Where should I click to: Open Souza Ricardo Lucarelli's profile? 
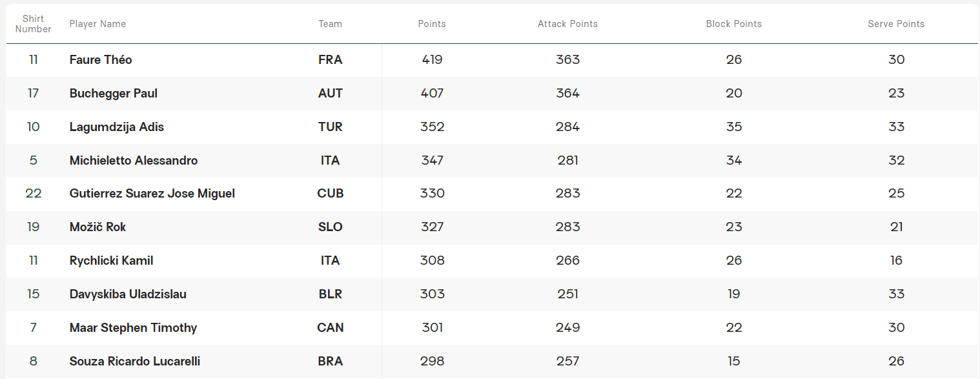coord(135,362)
